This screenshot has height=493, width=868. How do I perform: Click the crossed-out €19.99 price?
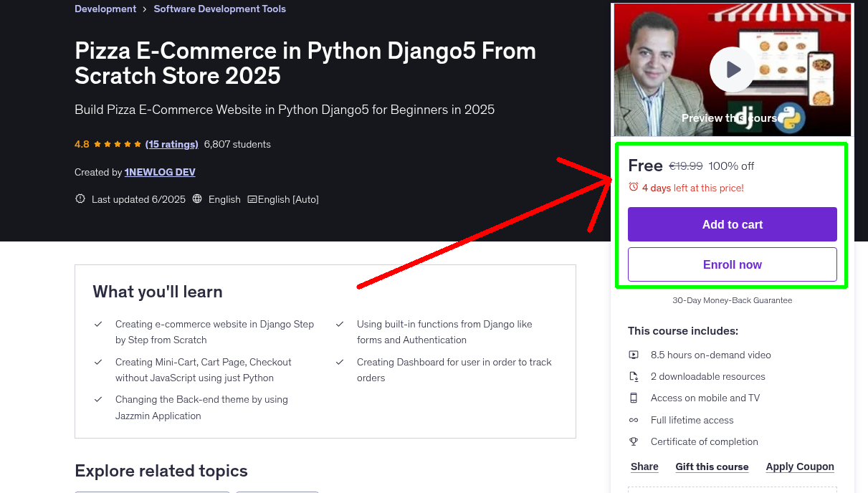tap(686, 166)
